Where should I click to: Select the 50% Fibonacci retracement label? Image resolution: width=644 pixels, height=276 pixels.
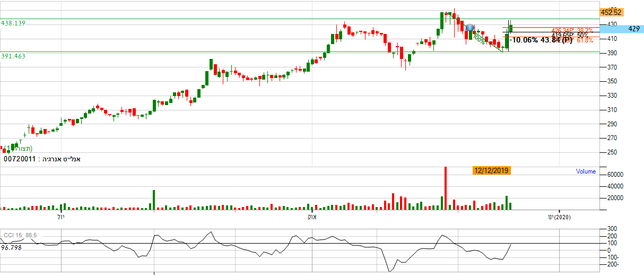point(582,35)
